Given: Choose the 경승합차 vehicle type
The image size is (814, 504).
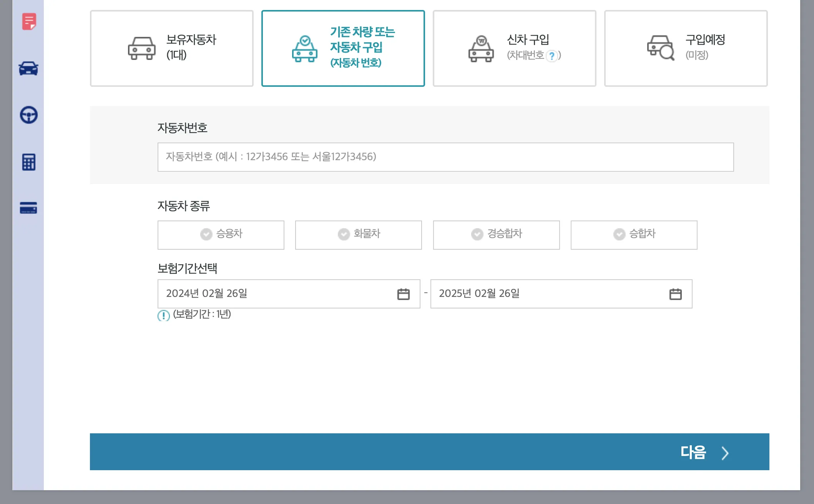Looking at the screenshot, I should coord(496,235).
